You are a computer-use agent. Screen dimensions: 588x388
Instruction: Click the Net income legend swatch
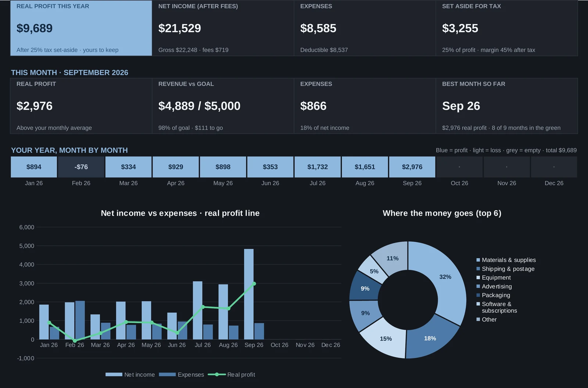click(114, 374)
